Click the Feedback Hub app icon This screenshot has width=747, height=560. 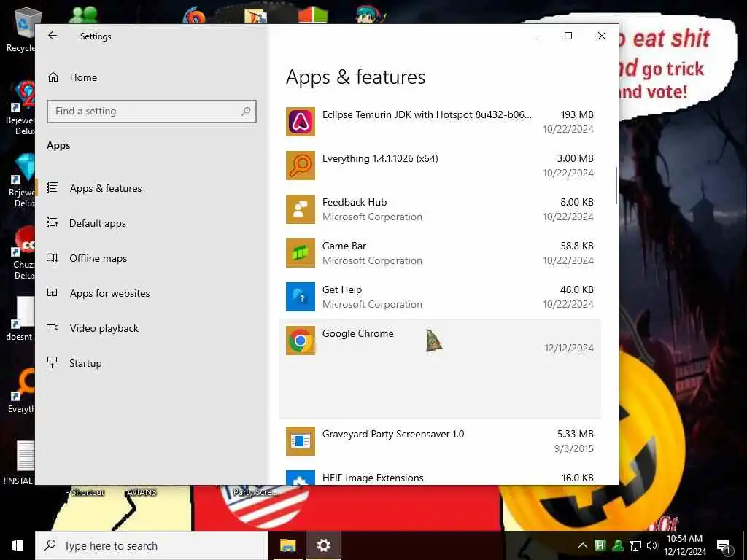300,209
